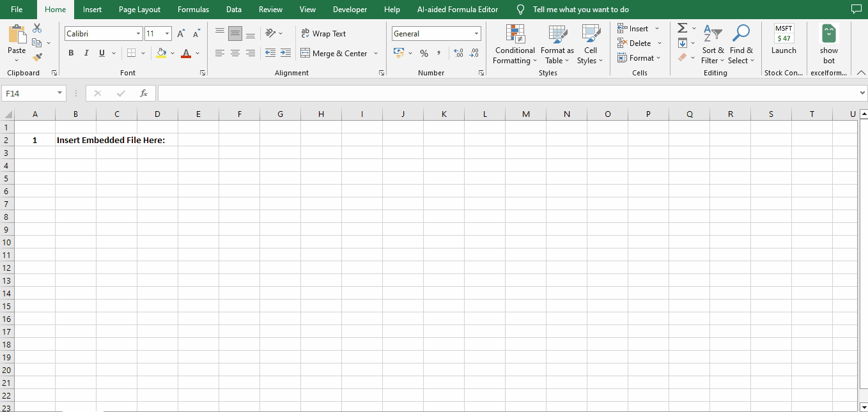Image resolution: width=868 pixels, height=412 pixels.
Task: Enable Wrap Text
Action: coord(326,33)
